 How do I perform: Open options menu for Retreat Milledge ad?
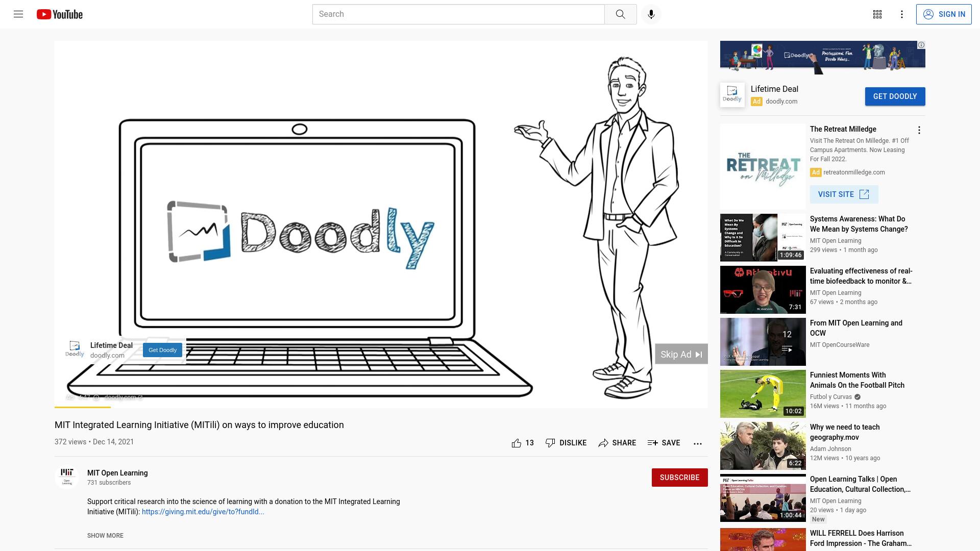pyautogui.click(x=919, y=130)
